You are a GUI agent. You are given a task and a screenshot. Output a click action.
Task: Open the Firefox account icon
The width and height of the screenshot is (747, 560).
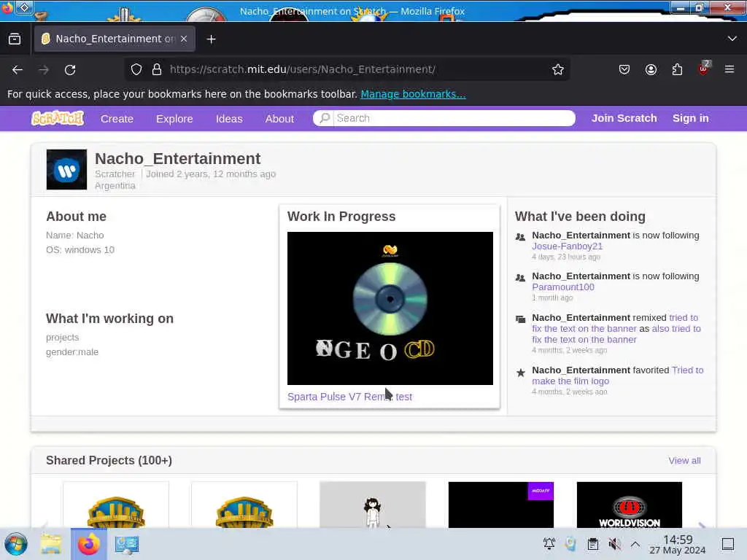(x=651, y=69)
